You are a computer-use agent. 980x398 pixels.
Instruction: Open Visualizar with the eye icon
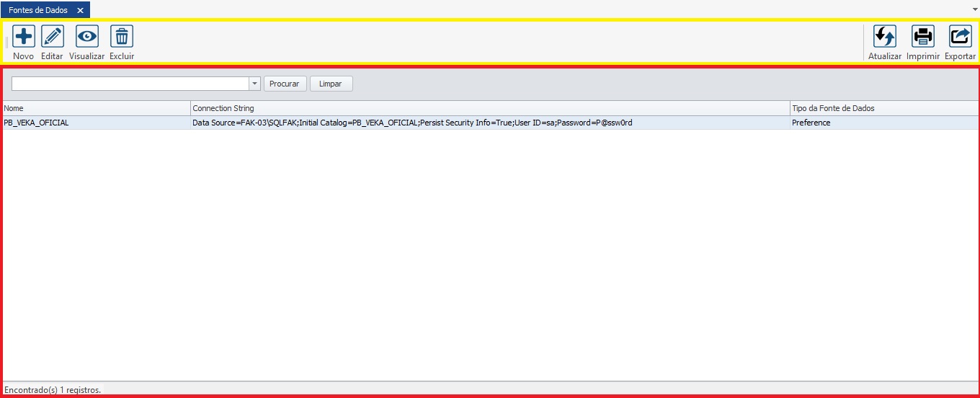click(87, 36)
